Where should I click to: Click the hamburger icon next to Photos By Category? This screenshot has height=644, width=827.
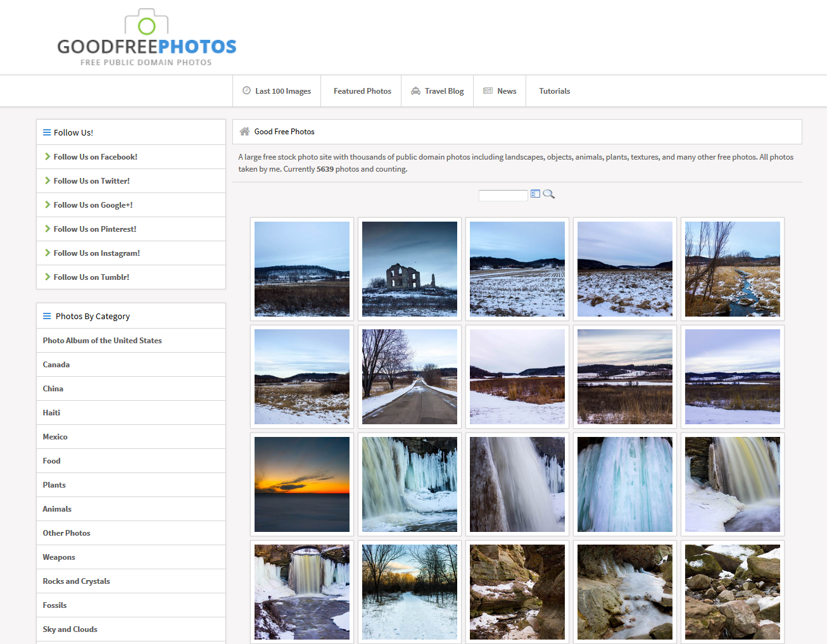point(47,316)
